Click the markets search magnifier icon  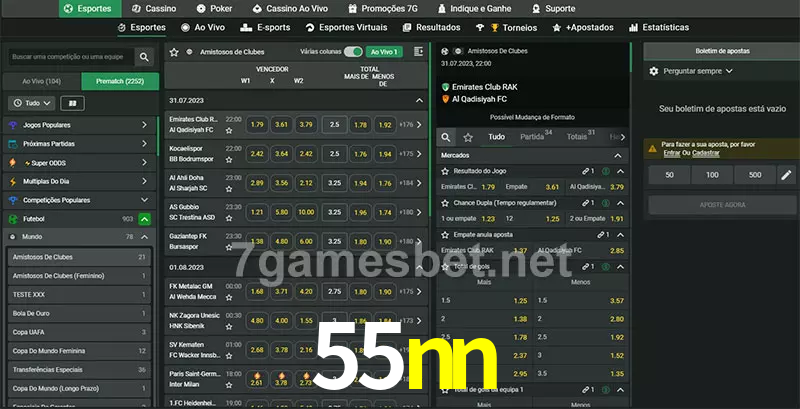pos(446,137)
